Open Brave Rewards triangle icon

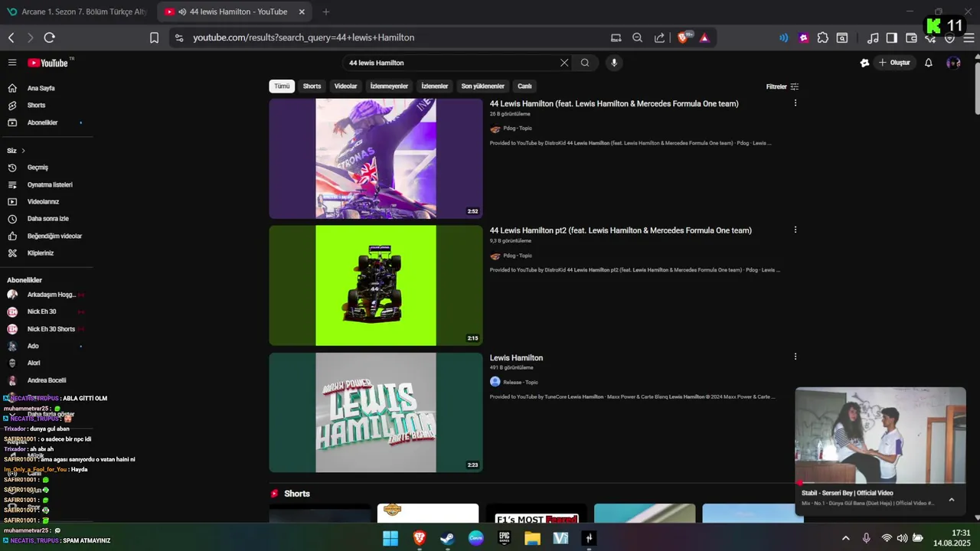coord(704,37)
